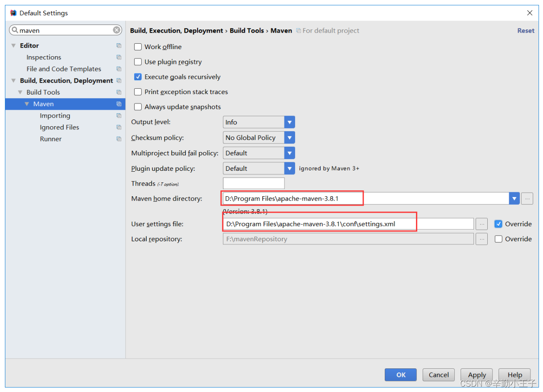
Task: Enable Print exception stack traces
Action: tap(138, 92)
